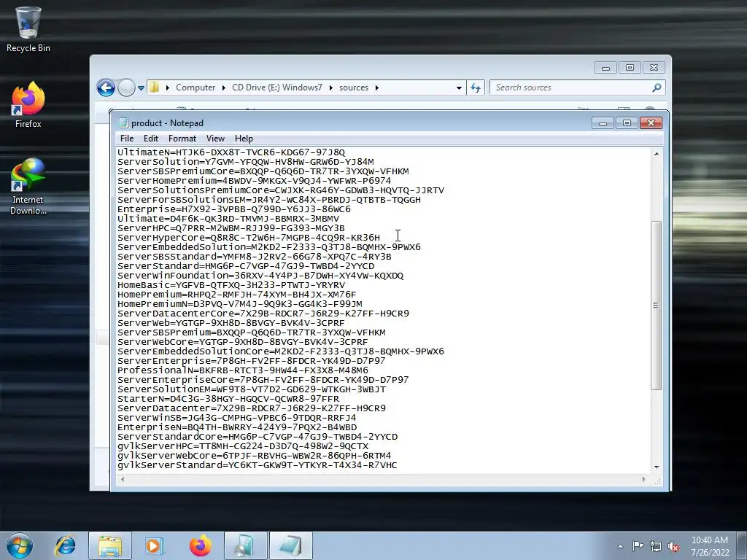This screenshot has height=560, width=747.
Task: Click the Show desktop strip on taskbar
Action: [742, 546]
